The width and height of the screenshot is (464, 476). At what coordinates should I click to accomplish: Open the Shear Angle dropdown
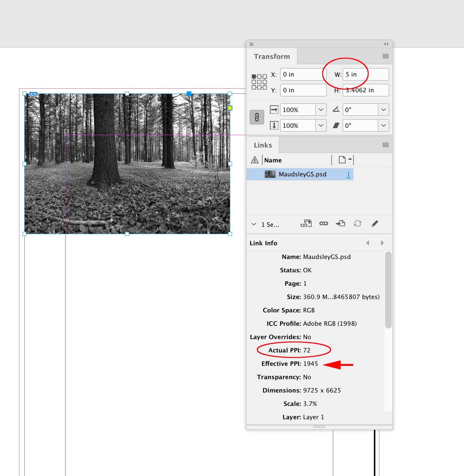[x=384, y=125]
